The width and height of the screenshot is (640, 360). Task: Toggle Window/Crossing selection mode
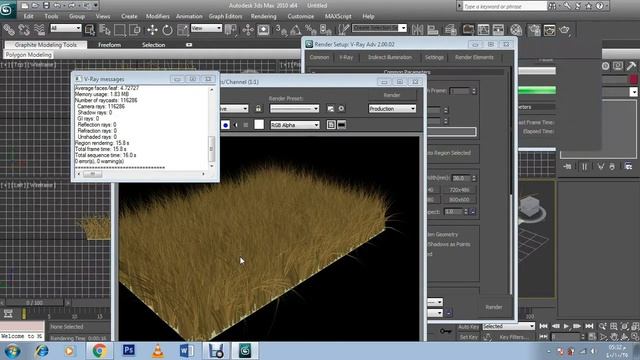[135, 30]
